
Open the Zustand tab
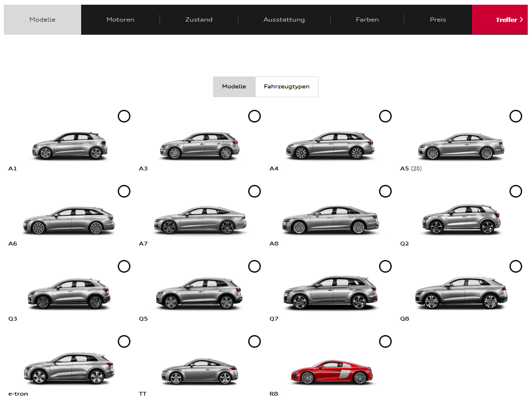click(199, 20)
